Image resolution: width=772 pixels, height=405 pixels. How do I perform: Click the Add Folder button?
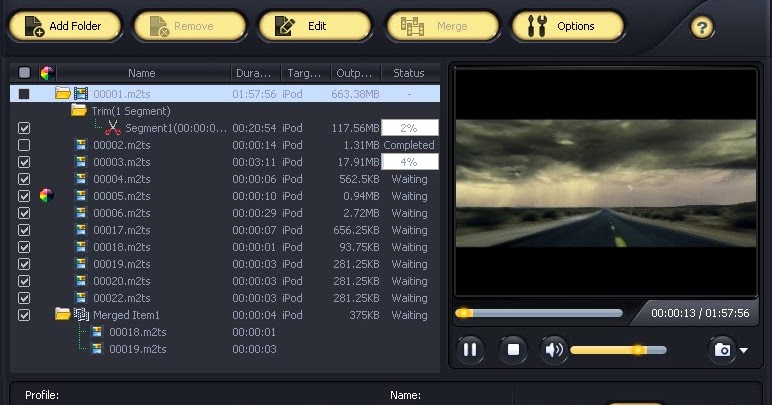pos(65,26)
